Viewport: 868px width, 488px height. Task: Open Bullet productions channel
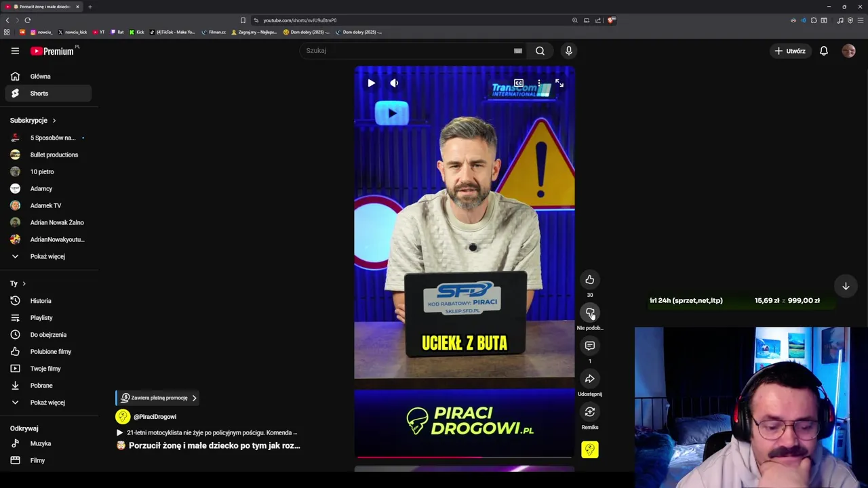(x=48, y=155)
